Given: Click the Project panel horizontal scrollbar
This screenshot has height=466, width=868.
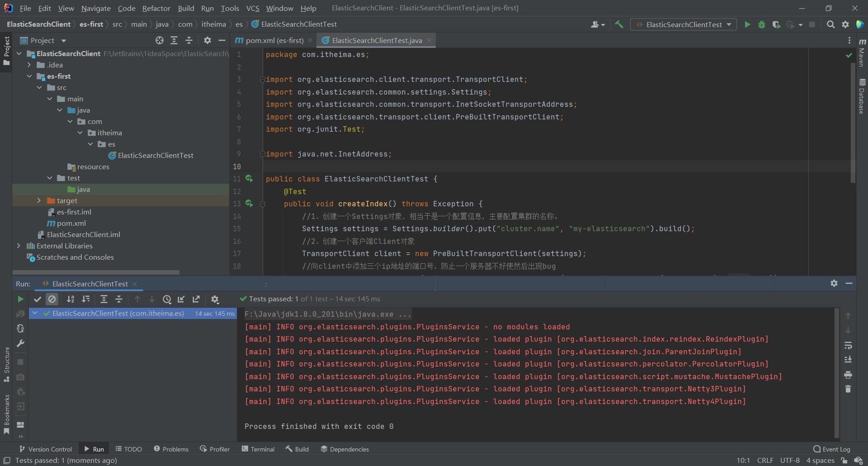Looking at the screenshot, I should 96,272.
